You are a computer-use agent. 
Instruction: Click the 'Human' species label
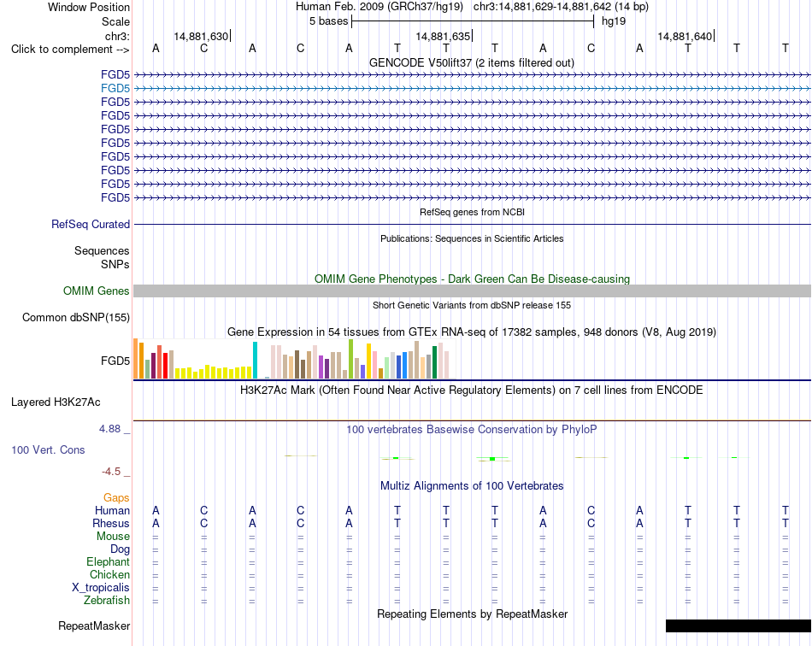112,511
